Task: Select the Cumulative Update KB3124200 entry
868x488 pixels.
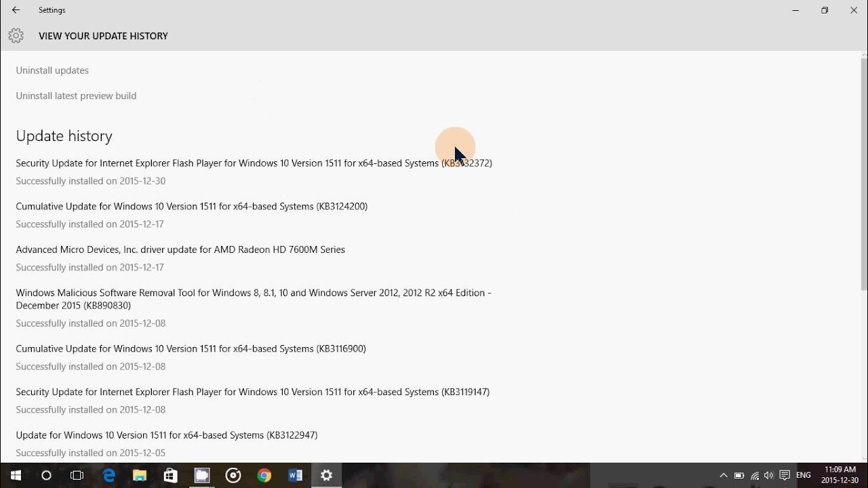Action: click(191, 207)
